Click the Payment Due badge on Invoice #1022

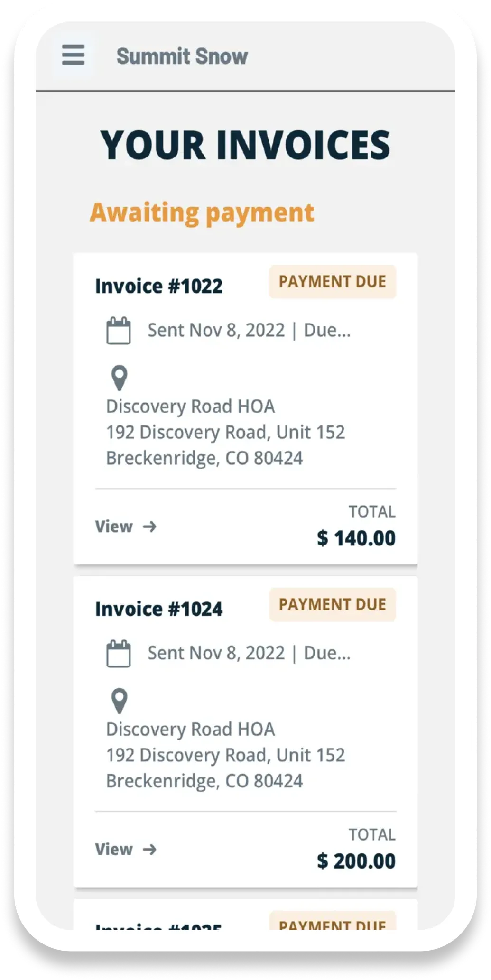(332, 282)
